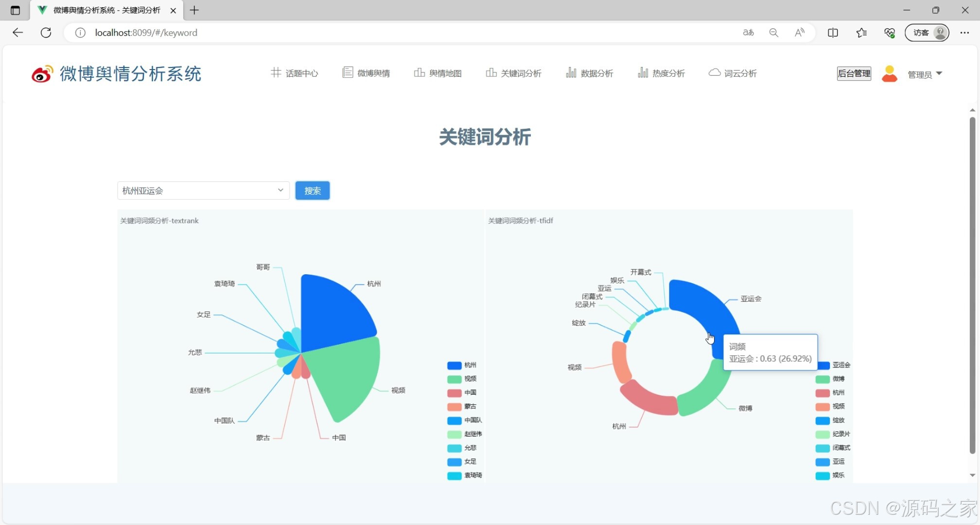The image size is (980, 525).
Task: Click the browser zoom out magnifier
Action: point(773,33)
